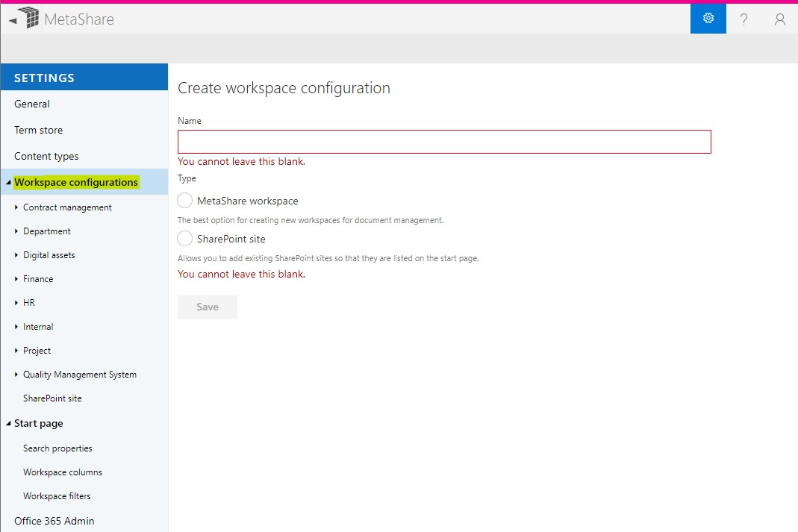Open Workspace filters under Start page
798x532 pixels.
click(x=57, y=496)
